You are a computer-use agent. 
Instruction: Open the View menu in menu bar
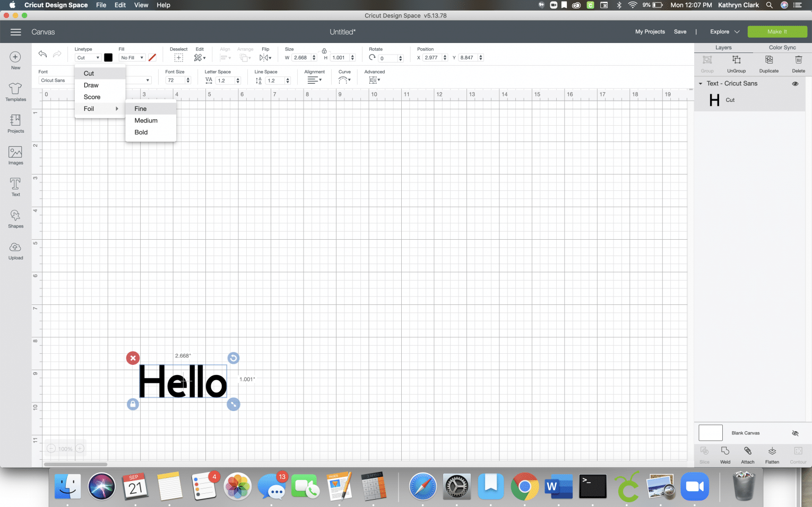[x=141, y=5]
